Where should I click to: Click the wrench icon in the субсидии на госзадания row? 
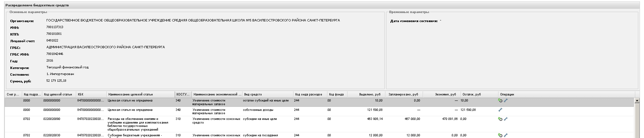[506, 135]
